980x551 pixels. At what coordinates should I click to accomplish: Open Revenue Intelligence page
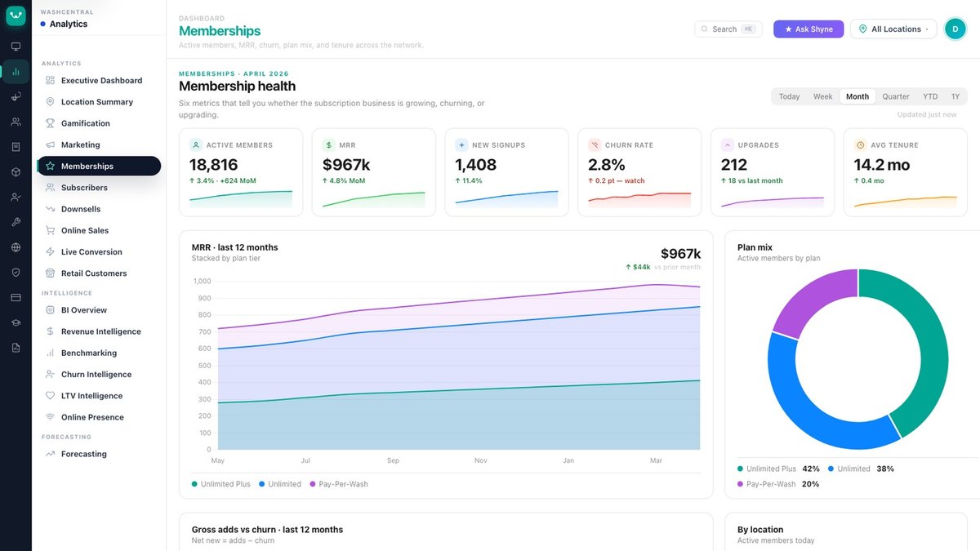pos(99,331)
